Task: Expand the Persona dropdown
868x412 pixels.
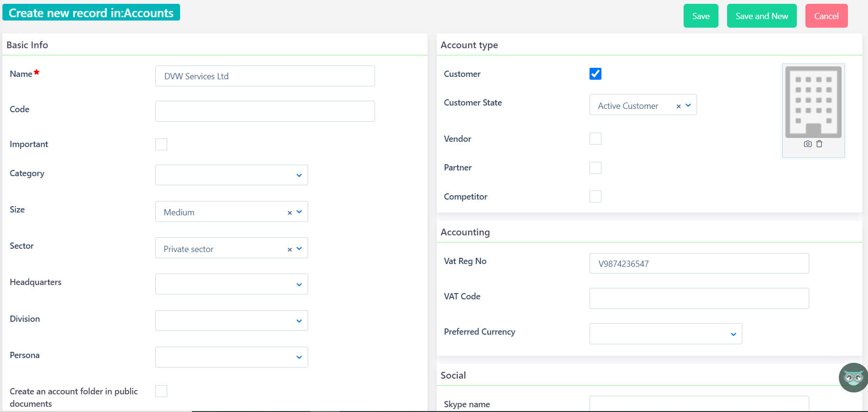Action: pos(232,357)
